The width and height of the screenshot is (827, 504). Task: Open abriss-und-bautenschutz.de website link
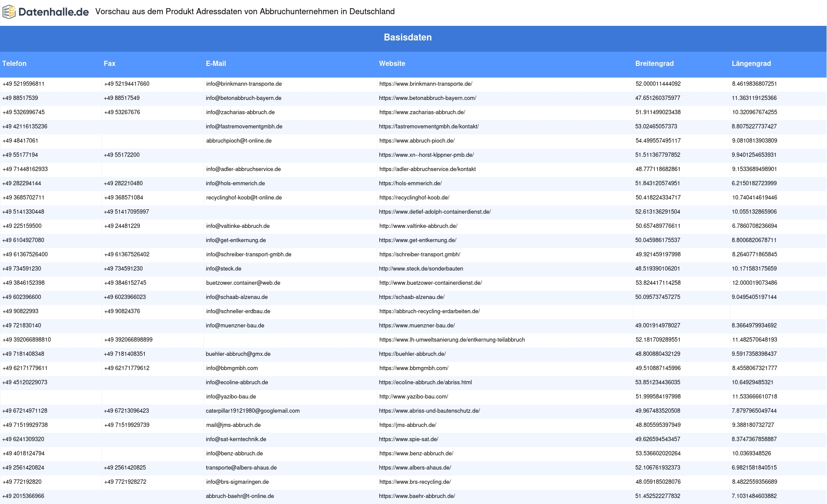click(429, 411)
